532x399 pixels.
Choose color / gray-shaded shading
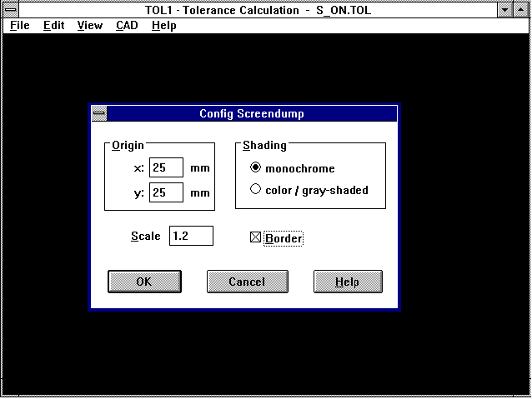tap(256, 189)
